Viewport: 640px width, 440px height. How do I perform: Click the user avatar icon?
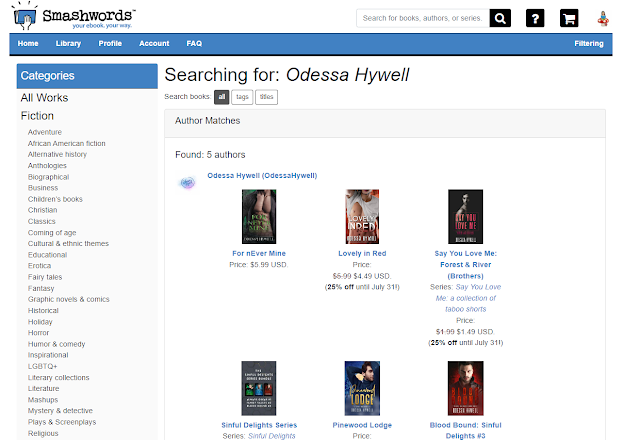point(603,19)
